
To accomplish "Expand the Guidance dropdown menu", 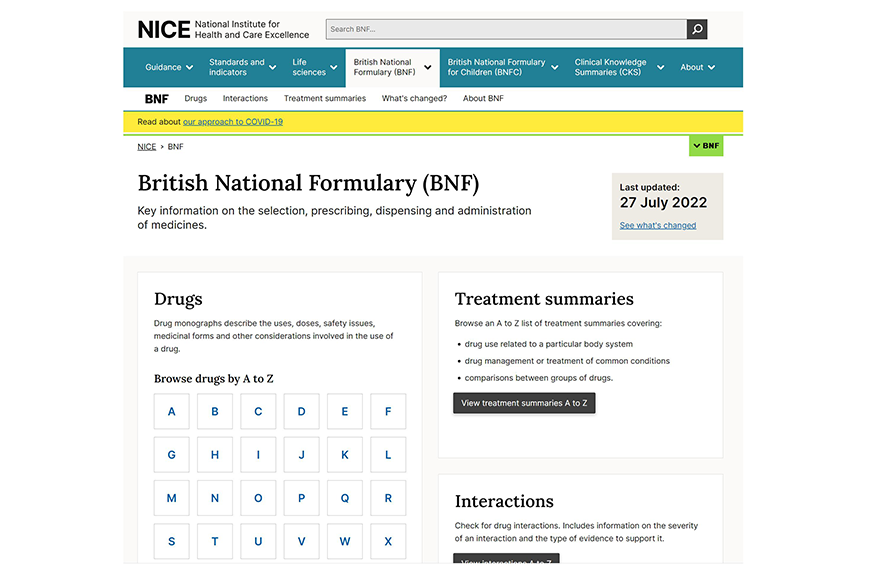I will coord(169,67).
